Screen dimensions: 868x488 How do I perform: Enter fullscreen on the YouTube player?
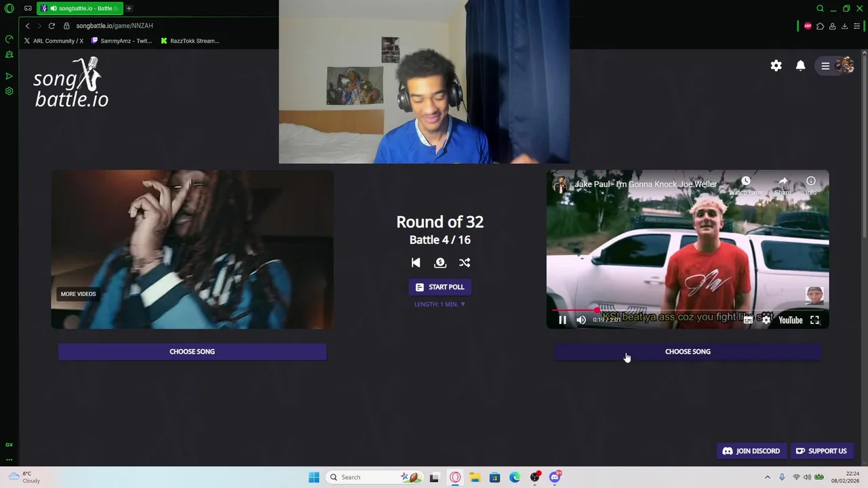(814, 320)
